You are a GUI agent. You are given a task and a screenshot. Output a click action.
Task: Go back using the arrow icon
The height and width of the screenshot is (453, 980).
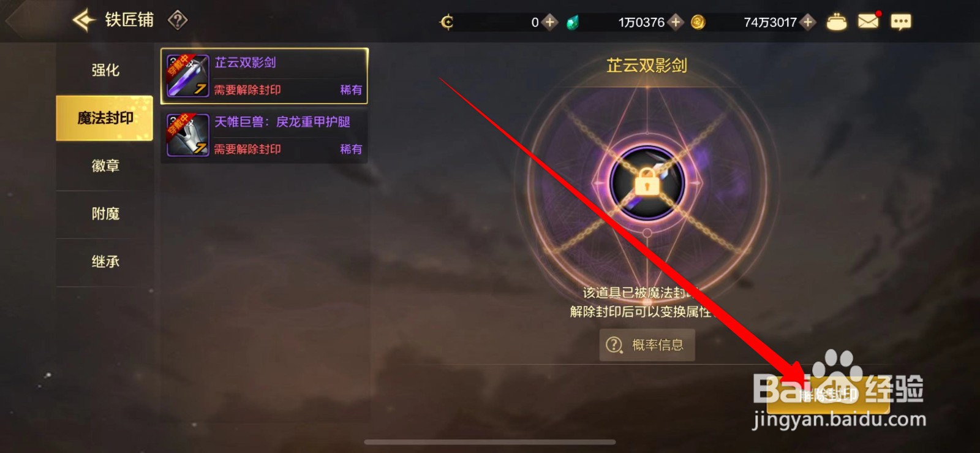(84, 21)
